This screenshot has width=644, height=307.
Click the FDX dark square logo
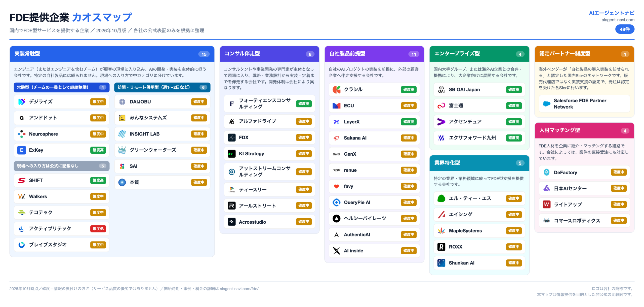(x=232, y=138)
